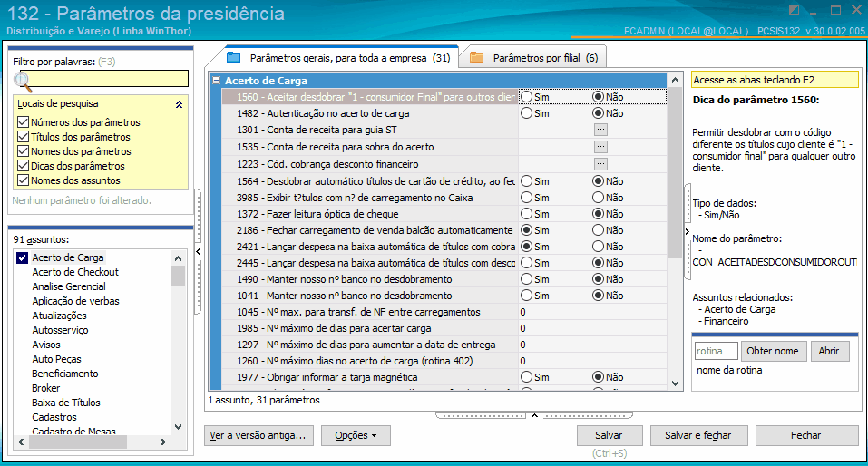Uncheck the Acerto de Carga subject checkbox
This screenshot has height=466, width=868.
[22, 257]
